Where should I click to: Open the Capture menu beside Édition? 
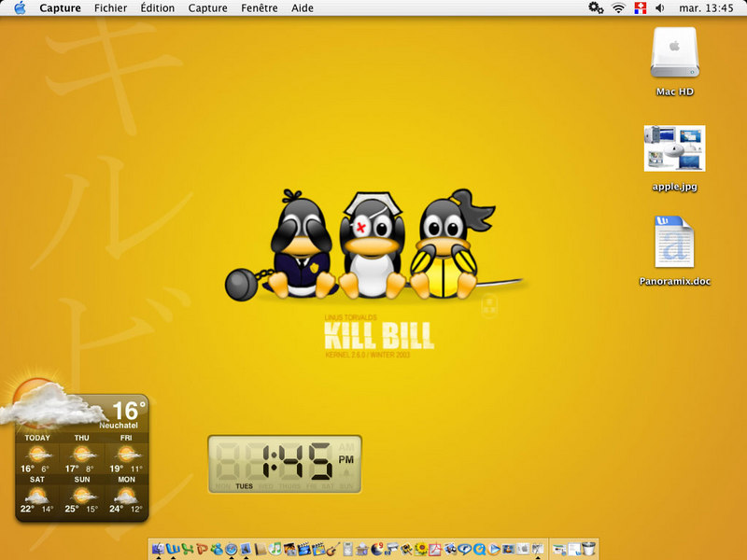207,8
